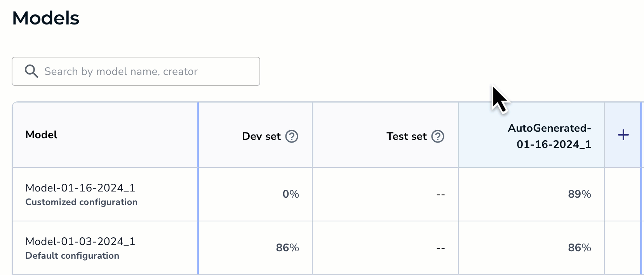Click the 89% AutoGenerated score cell
644x275 pixels.
[x=579, y=194]
